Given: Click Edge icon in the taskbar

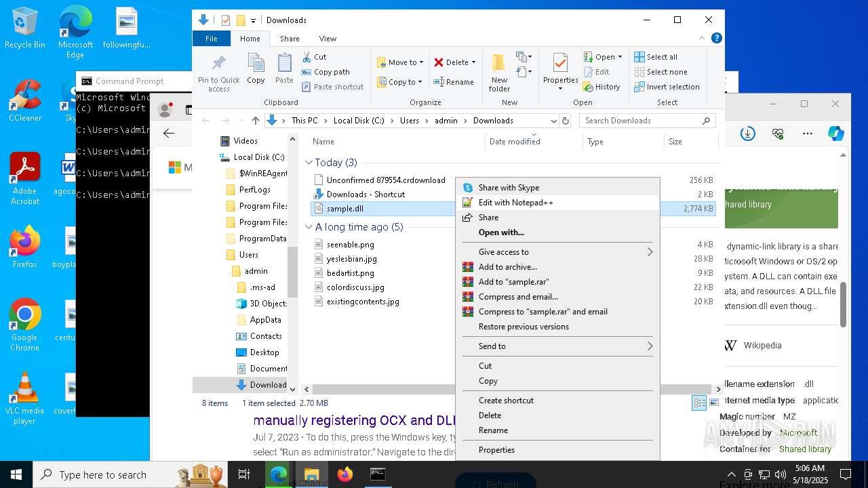Looking at the screenshot, I should click(279, 474).
